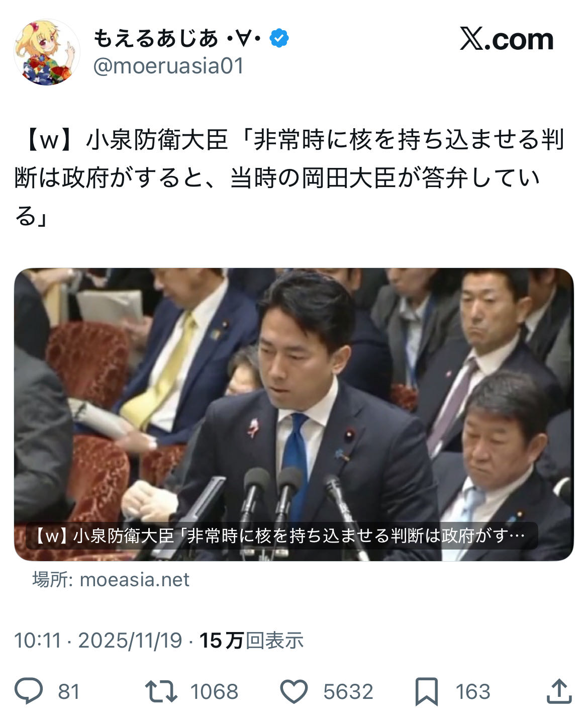The image size is (588, 721).
Task: Click the blue verified badge
Action: click(279, 38)
